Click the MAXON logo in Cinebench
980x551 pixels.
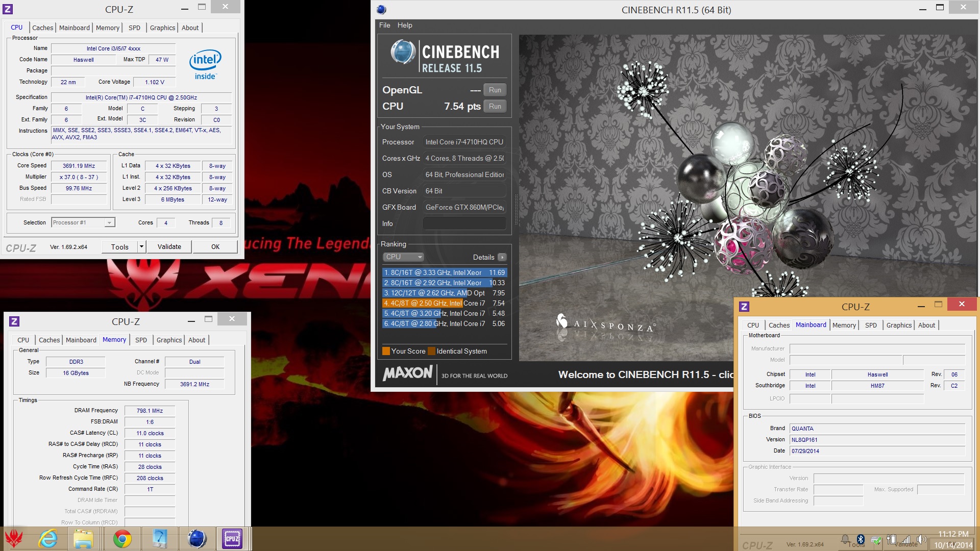408,373
